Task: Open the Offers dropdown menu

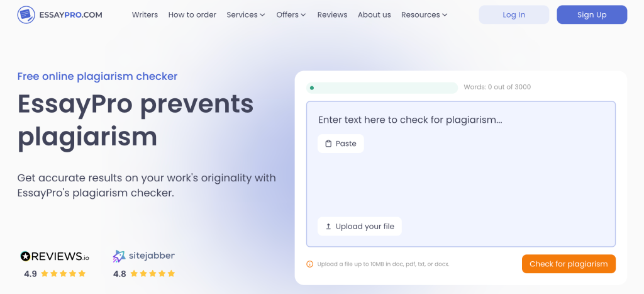Action: point(291,14)
